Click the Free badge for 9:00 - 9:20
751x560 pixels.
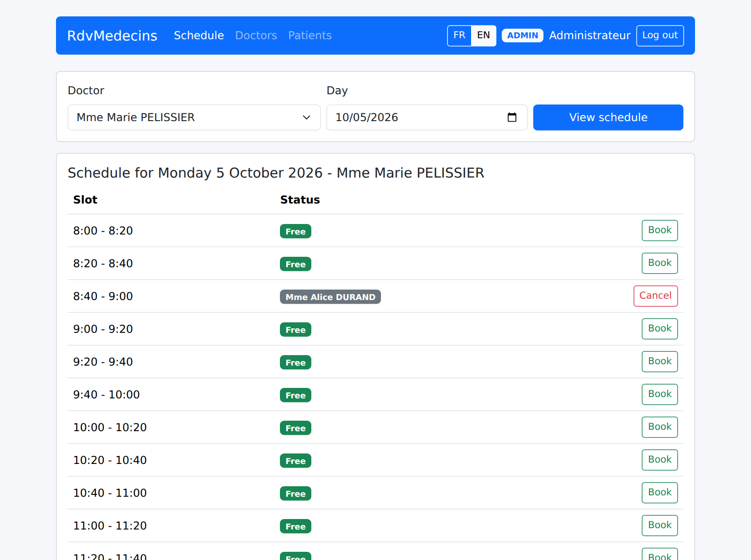tap(295, 330)
